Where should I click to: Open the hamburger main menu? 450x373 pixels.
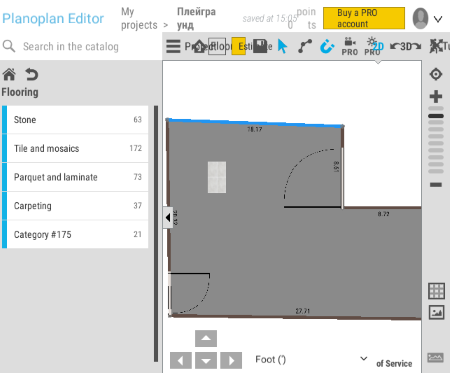173,46
